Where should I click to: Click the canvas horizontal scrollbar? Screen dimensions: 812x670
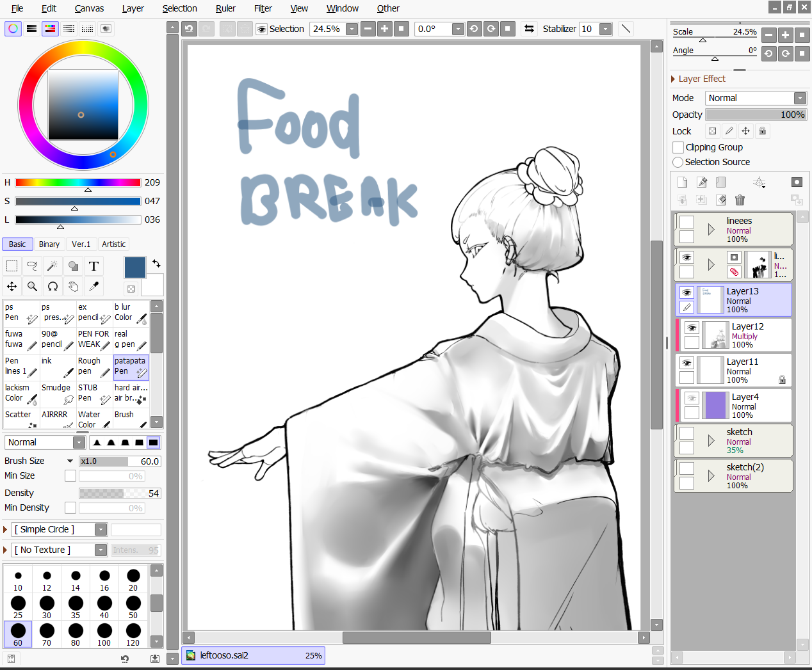tap(416, 637)
